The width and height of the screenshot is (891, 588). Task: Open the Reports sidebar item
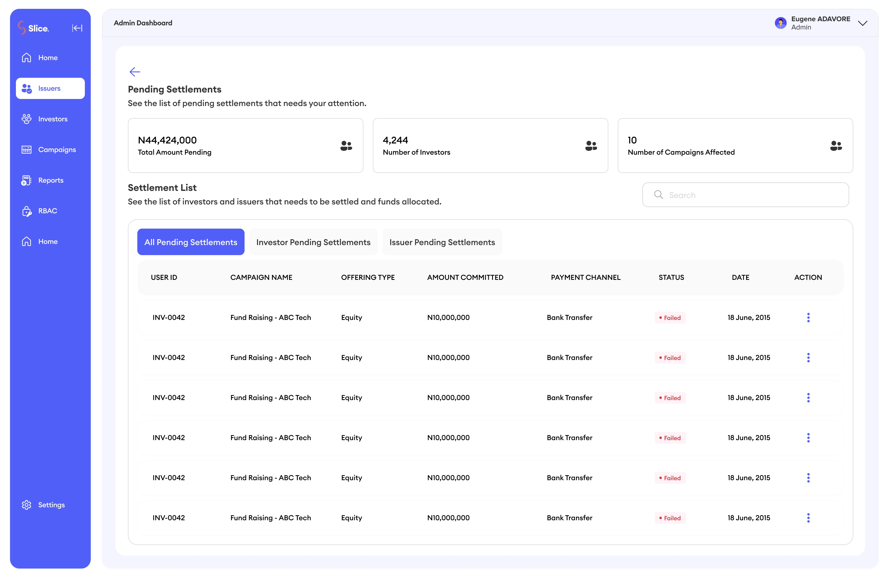click(51, 180)
